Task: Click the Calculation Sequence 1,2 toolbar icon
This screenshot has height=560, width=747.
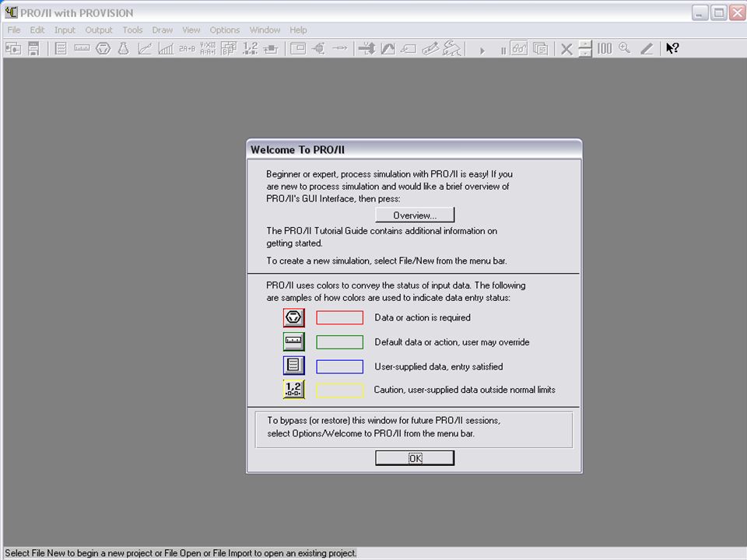Action: coord(250,48)
